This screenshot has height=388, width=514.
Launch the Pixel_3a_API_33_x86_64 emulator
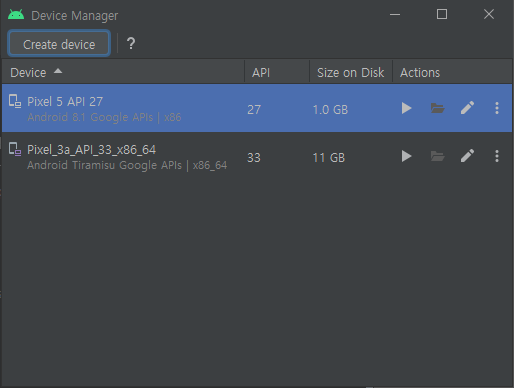click(406, 156)
